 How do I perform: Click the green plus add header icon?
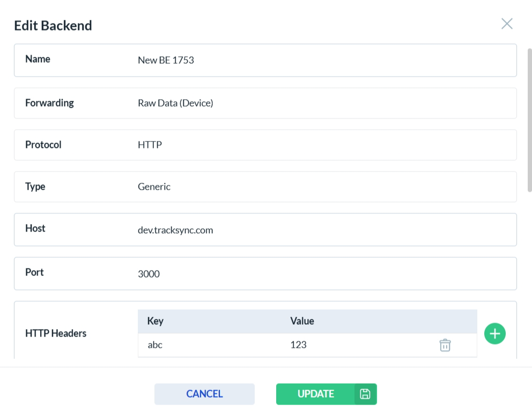point(494,333)
